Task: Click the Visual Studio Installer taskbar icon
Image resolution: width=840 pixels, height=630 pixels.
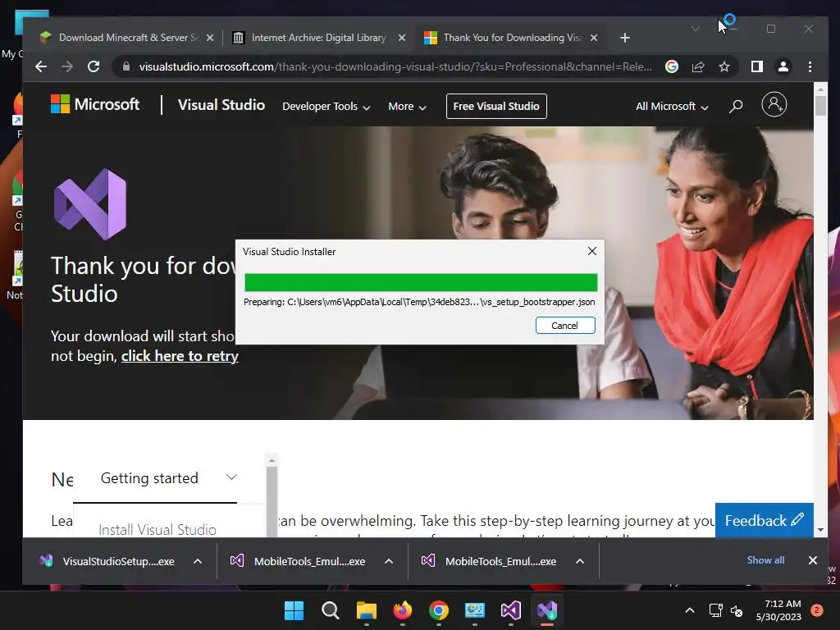Action: [x=547, y=610]
